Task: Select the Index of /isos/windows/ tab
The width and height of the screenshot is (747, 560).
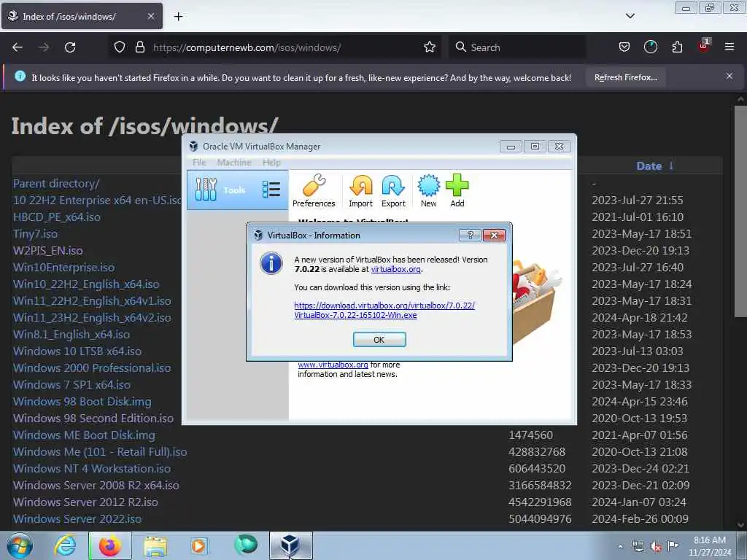Action: (82, 16)
